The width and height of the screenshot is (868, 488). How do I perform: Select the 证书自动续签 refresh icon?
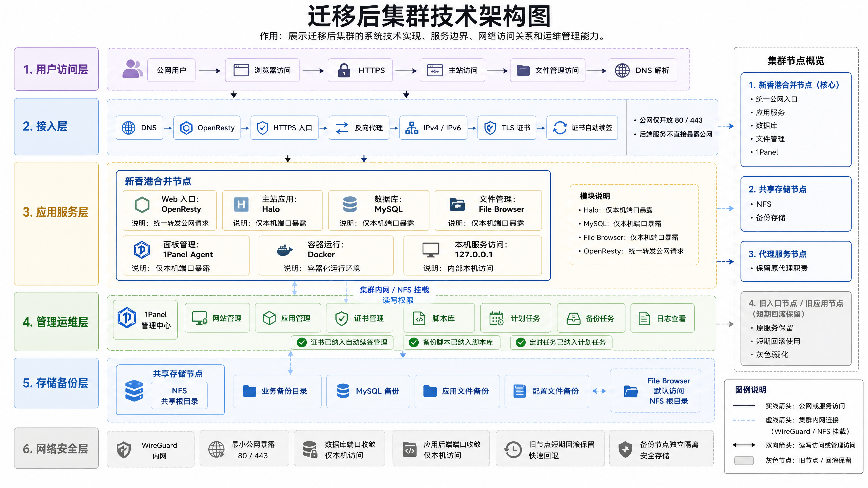point(560,128)
